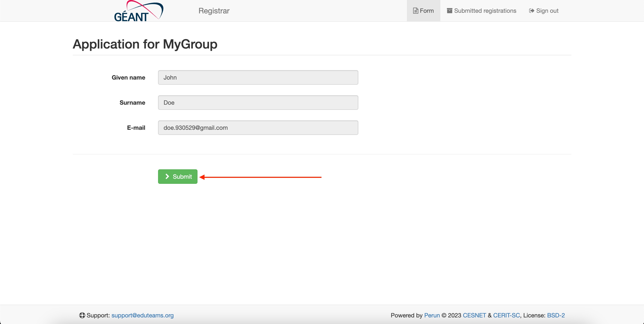Click the Surname input field

coord(258,103)
